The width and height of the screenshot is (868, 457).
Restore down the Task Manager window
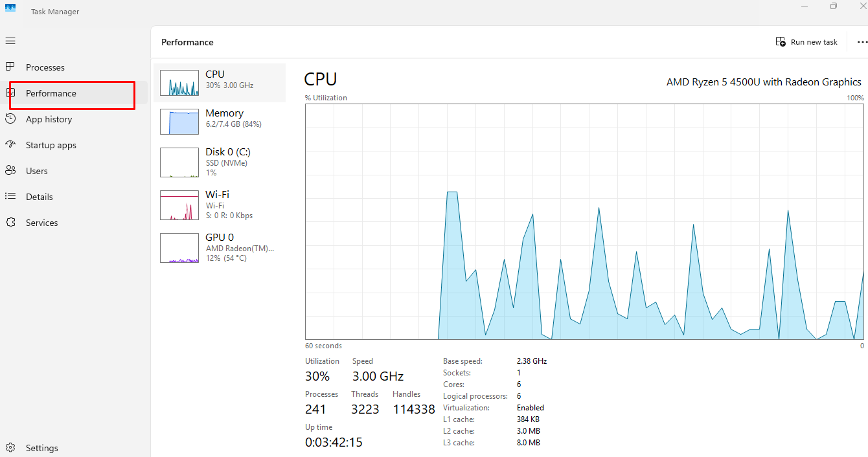coord(834,6)
